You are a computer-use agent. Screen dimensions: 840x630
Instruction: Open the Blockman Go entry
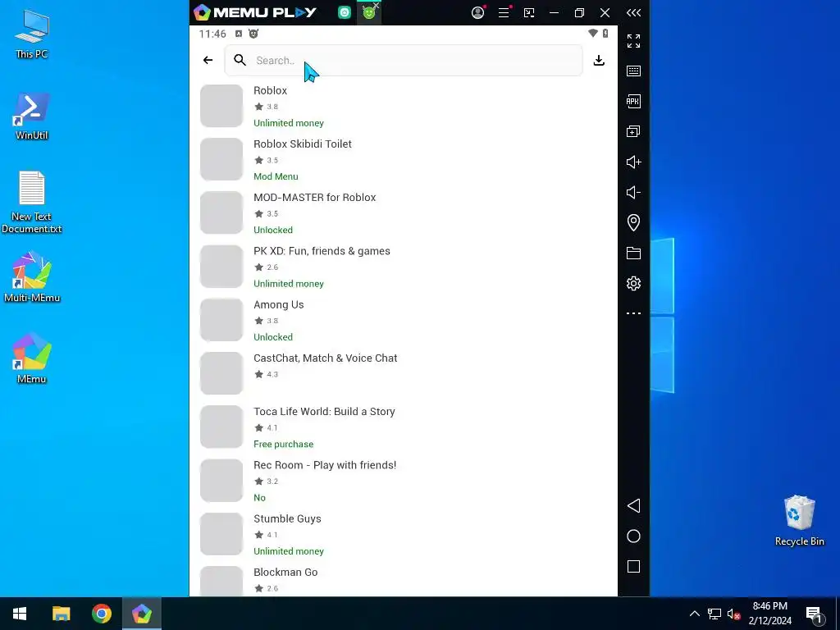[x=404, y=579]
